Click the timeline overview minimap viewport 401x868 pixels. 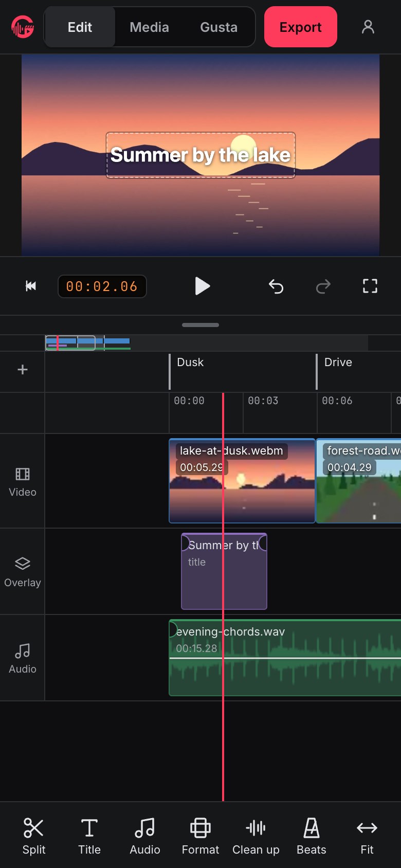point(70,343)
